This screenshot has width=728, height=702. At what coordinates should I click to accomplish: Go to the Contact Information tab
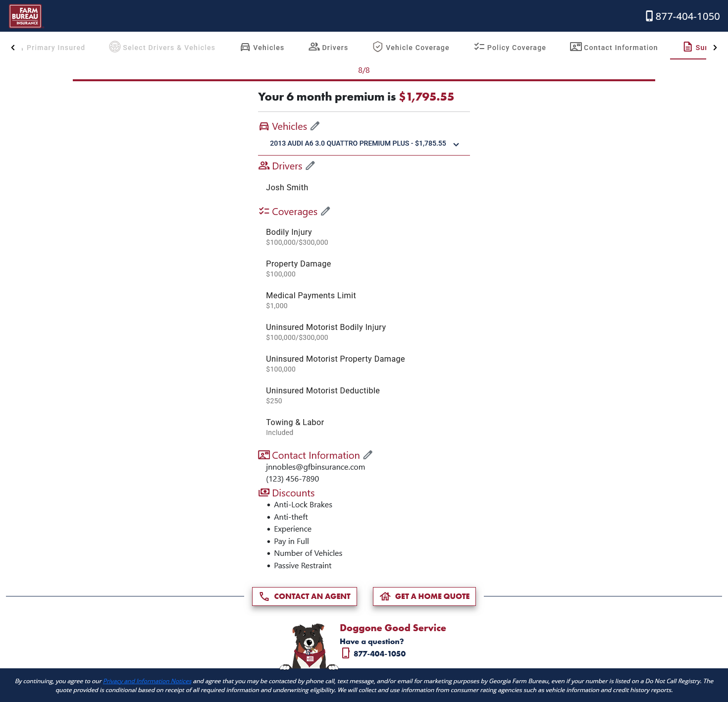614,47
